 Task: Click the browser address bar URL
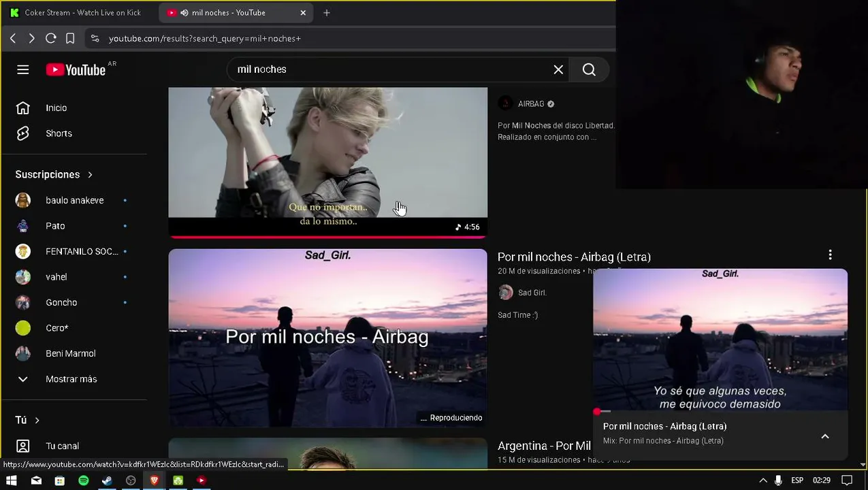click(x=205, y=39)
